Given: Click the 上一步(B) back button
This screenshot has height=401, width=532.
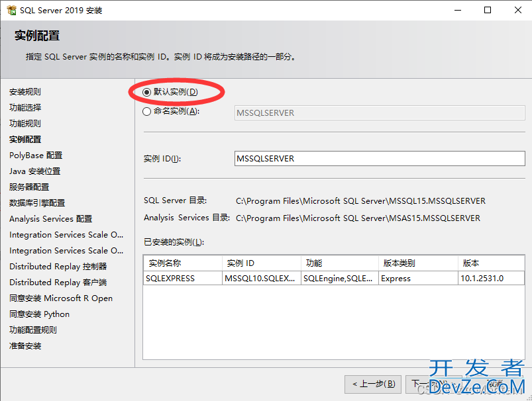Looking at the screenshot, I should click(373, 384).
